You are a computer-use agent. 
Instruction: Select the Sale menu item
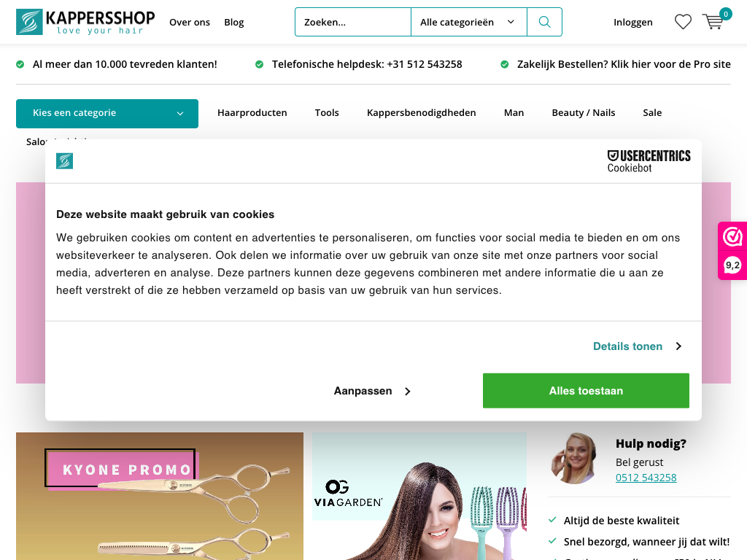click(651, 113)
